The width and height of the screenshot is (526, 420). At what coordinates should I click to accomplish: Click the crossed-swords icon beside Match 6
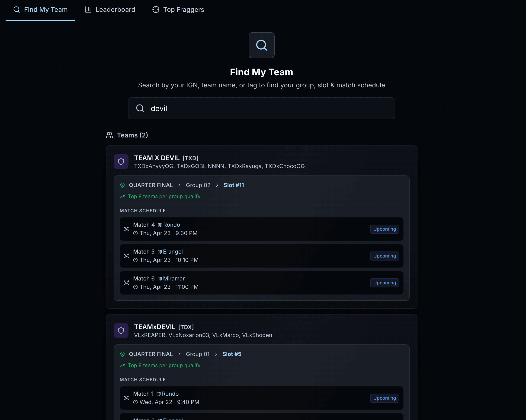tap(127, 283)
